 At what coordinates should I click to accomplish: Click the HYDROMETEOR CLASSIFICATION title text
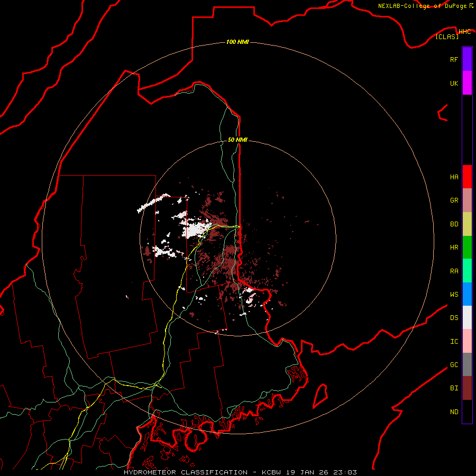[186, 472]
